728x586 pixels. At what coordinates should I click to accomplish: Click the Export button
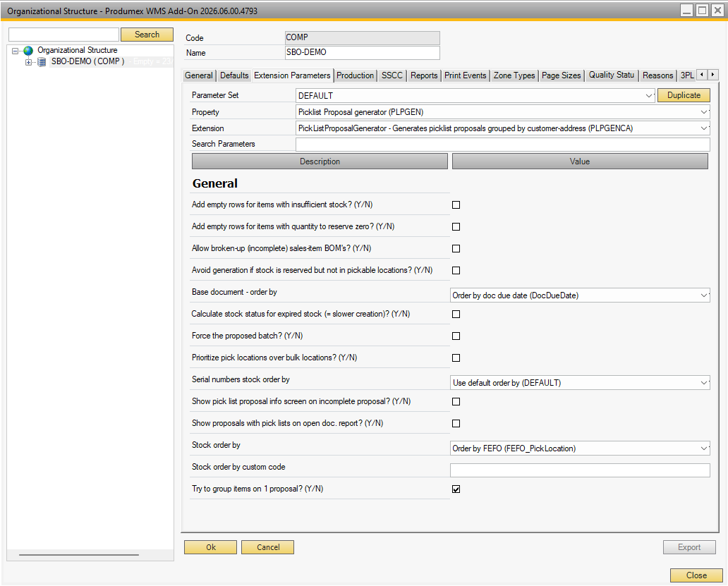click(x=689, y=547)
